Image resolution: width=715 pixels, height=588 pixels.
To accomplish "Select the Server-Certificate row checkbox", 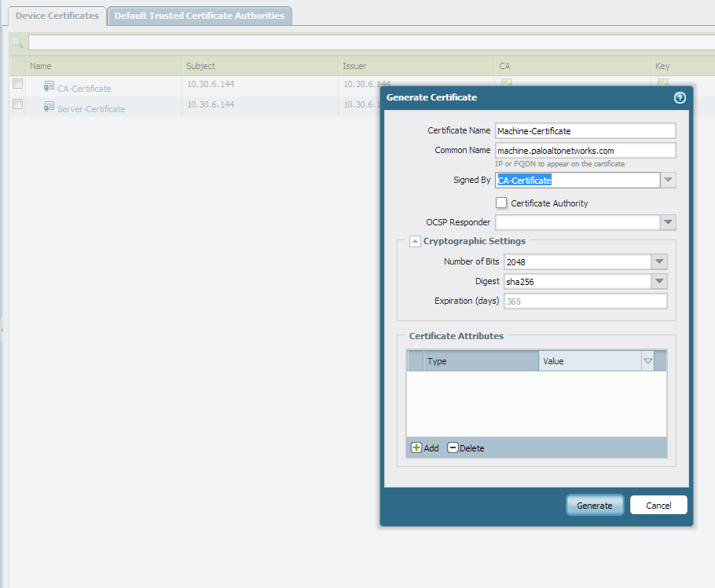I will pos(17,104).
